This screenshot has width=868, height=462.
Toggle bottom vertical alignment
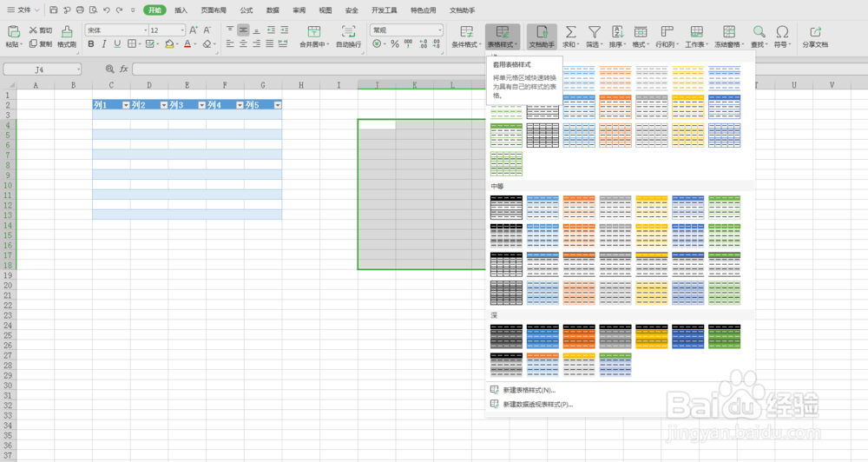click(x=256, y=30)
